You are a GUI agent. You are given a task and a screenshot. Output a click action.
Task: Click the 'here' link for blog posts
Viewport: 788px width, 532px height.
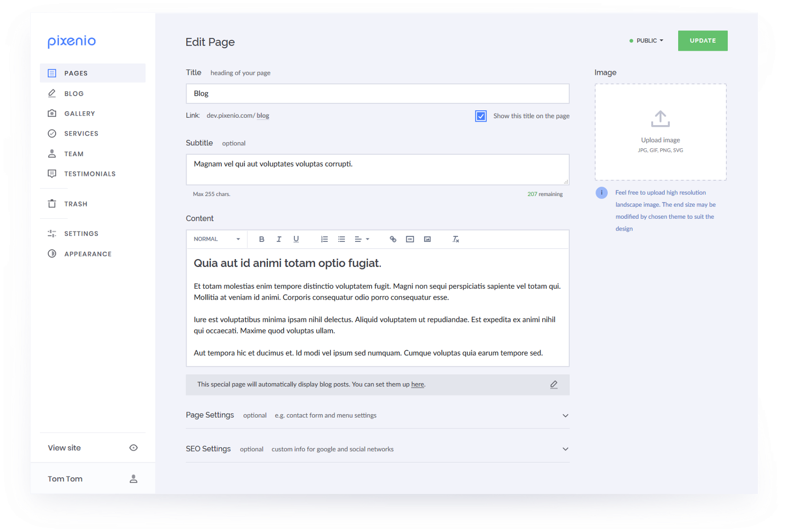(418, 385)
